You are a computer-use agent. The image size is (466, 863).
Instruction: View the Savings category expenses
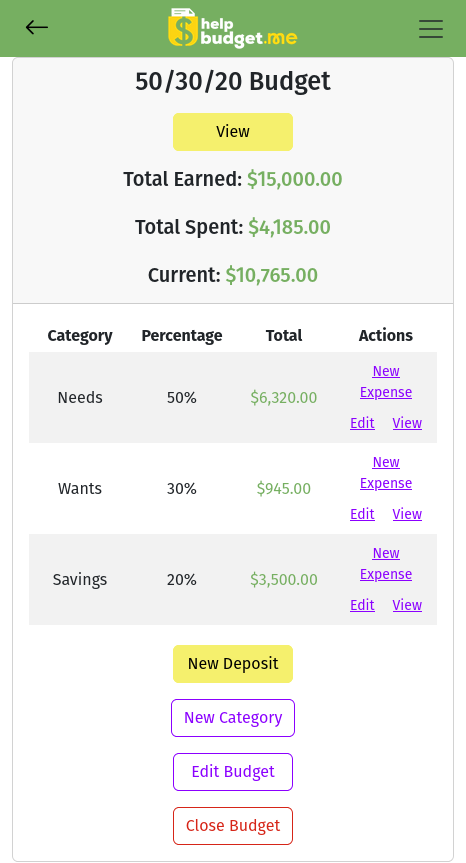[x=407, y=604]
